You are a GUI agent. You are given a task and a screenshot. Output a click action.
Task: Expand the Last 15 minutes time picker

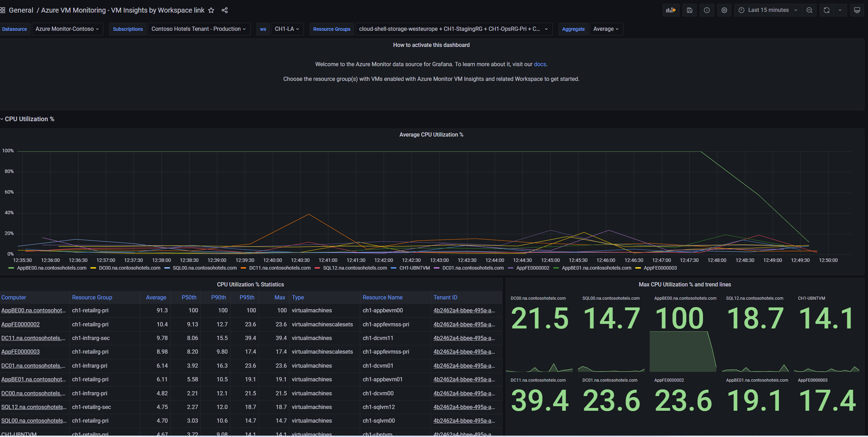click(768, 10)
